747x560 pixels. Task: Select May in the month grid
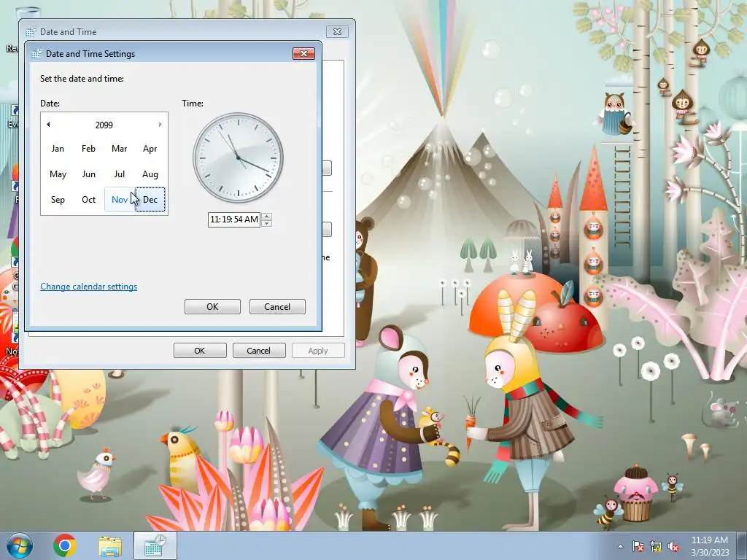point(58,174)
